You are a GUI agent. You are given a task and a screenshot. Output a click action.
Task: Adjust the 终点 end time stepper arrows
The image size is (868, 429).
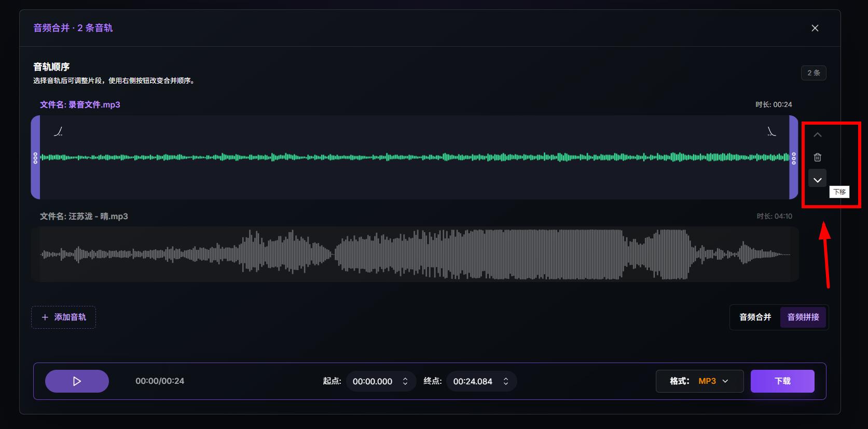tap(506, 381)
